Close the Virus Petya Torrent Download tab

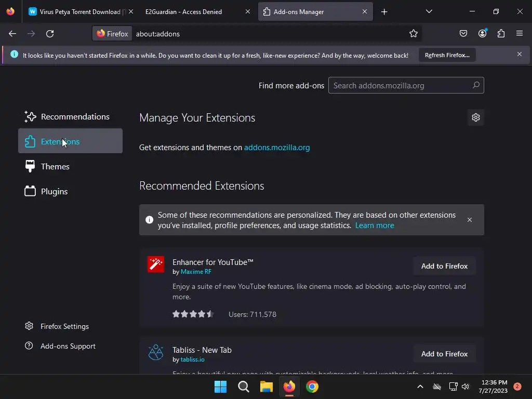[131, 11]
